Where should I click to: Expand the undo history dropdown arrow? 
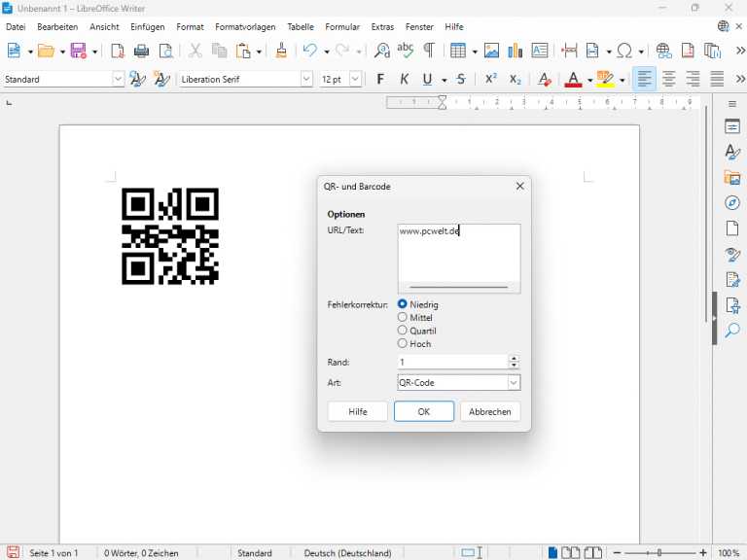tap(327, 51)
